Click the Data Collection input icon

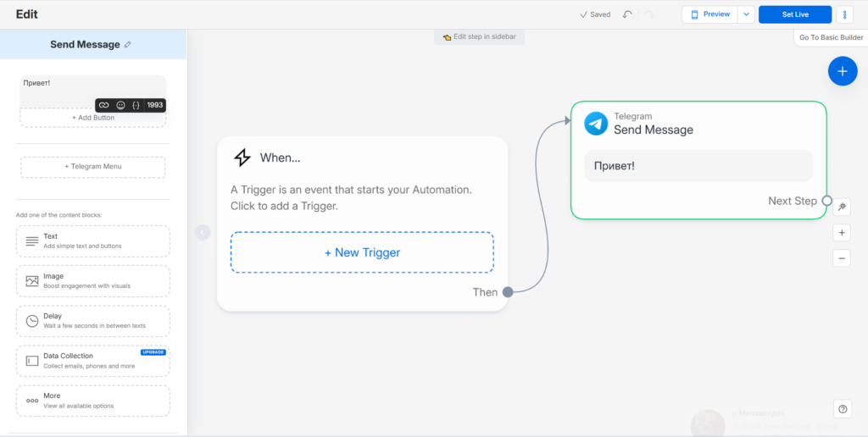[x=32, y=361]
